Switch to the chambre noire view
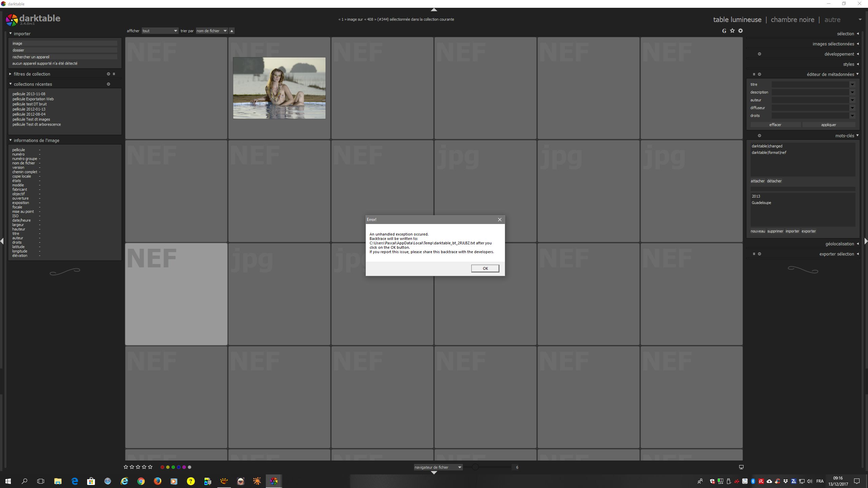 pos(792,20)
